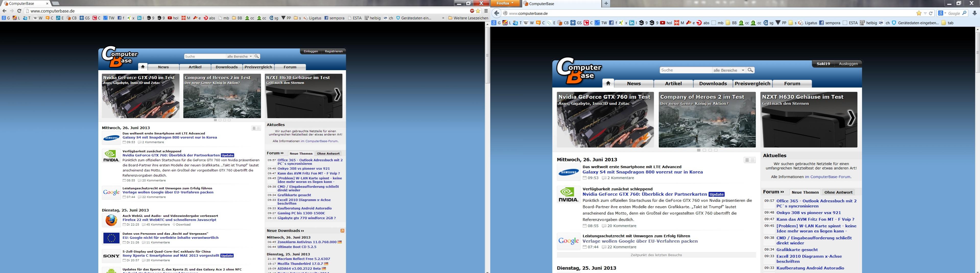Click the search magnifier icon in Chrome's ComputerBase page
980x273 pixels.
tap(257, 56)
